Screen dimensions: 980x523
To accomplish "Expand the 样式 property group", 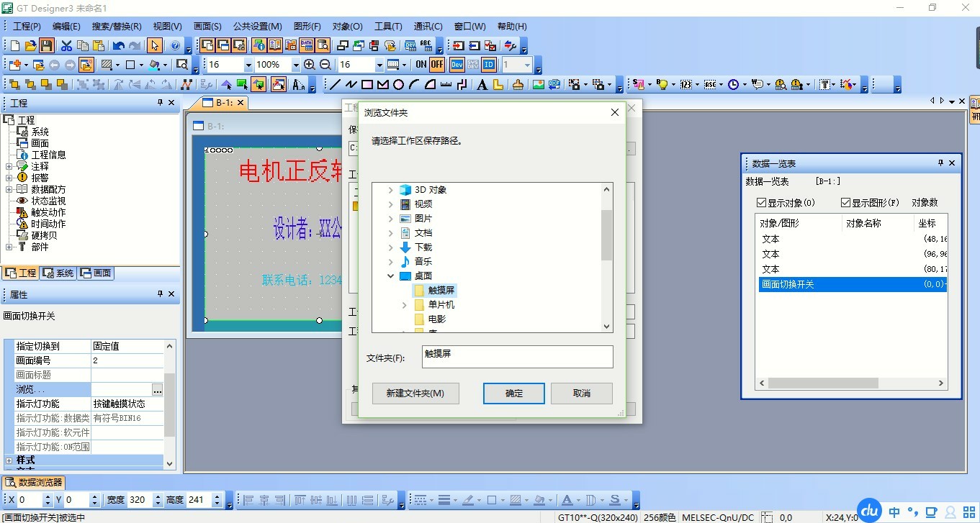I will pyautogui.click(x=9, y=460).
